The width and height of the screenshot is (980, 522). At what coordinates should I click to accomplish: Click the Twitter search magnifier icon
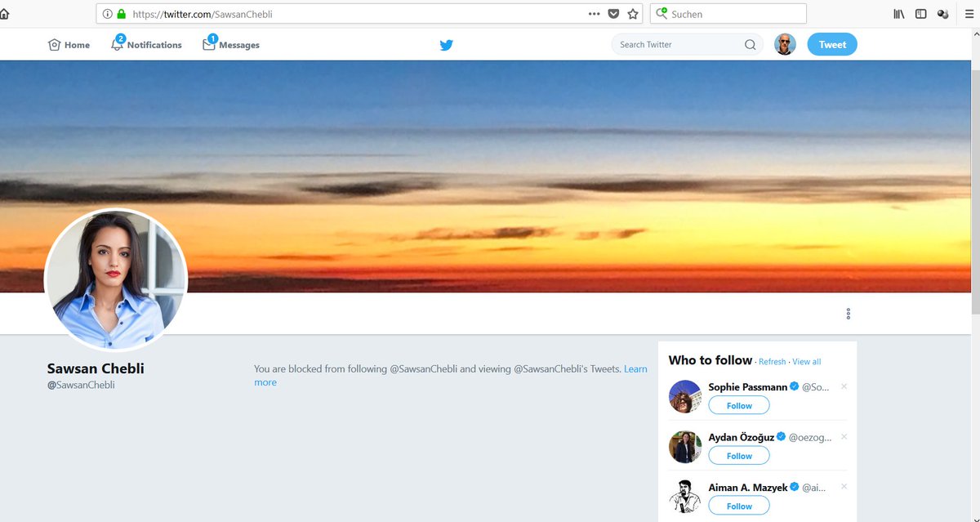click(750, 45)
